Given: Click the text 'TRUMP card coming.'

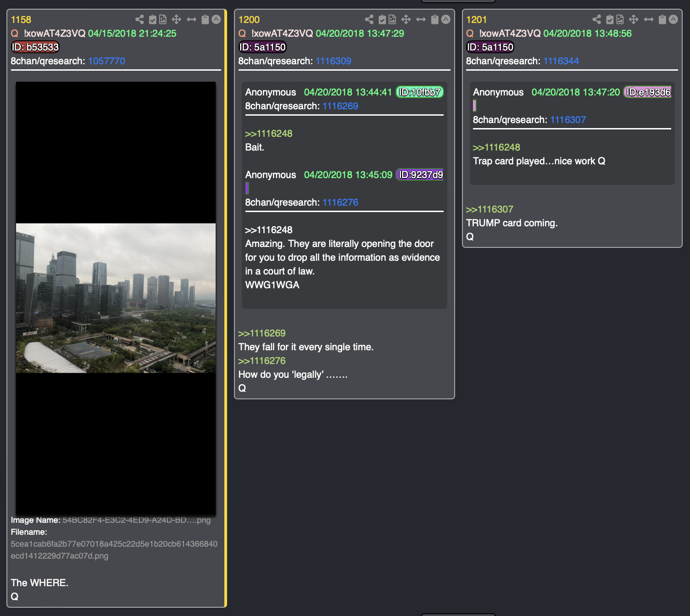Looking at the screenshot, I should click(512, 223).
